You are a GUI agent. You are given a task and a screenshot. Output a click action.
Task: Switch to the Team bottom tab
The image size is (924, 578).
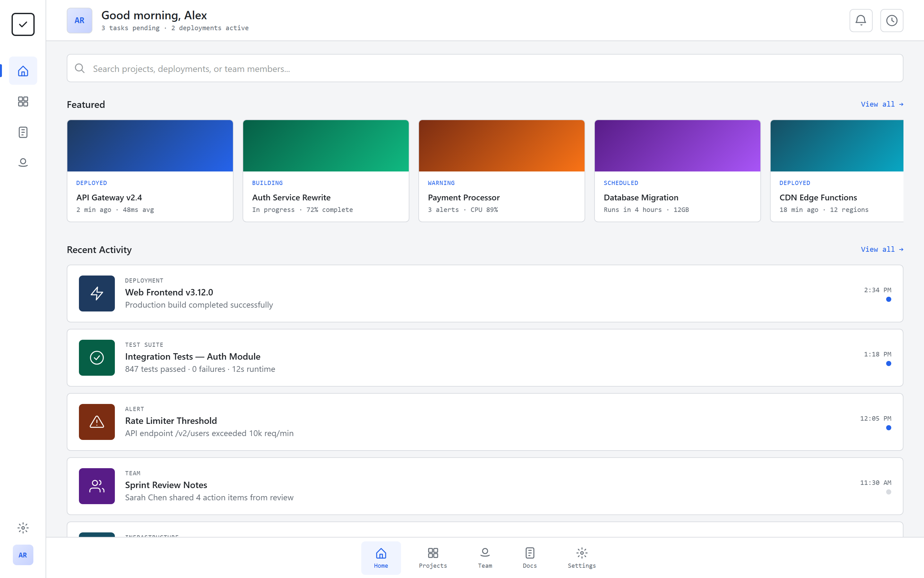tap(485, 558)
